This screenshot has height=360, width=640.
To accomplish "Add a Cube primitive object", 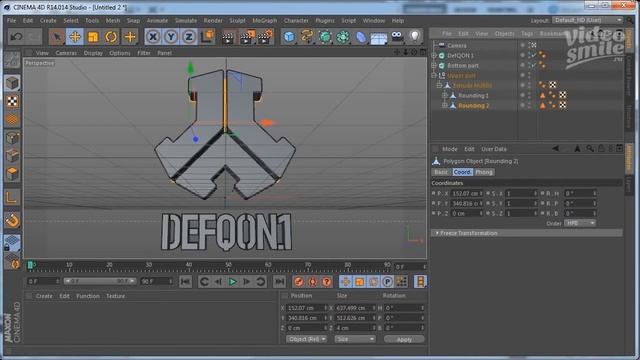I will tap(289, 37).
